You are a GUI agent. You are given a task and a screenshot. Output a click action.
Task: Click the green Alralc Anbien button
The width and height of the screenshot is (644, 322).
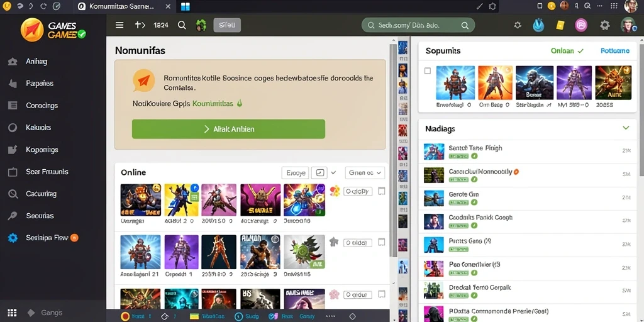pos(228,129)
